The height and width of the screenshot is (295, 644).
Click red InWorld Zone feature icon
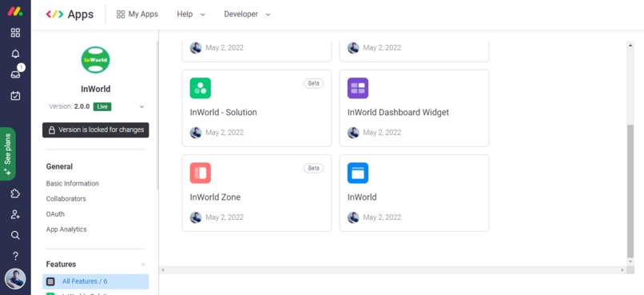coord(201,173)
